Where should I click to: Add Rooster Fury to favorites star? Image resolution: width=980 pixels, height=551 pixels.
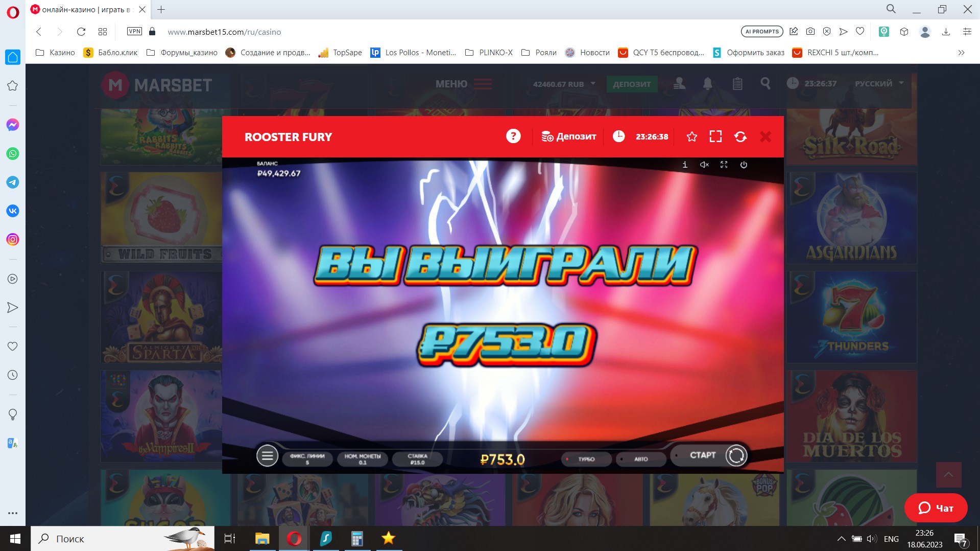point(691,136)
